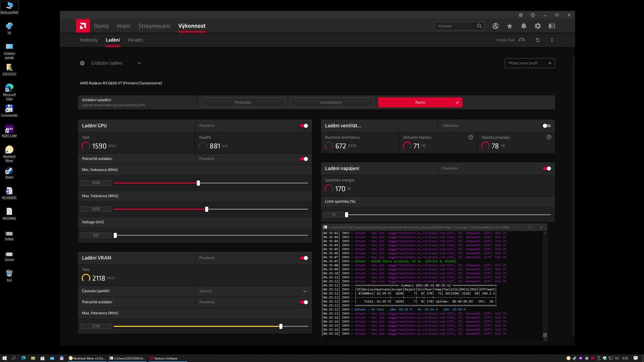
Task: Open Časování paměti Výchozí dropdown
Action: (253, 291)
